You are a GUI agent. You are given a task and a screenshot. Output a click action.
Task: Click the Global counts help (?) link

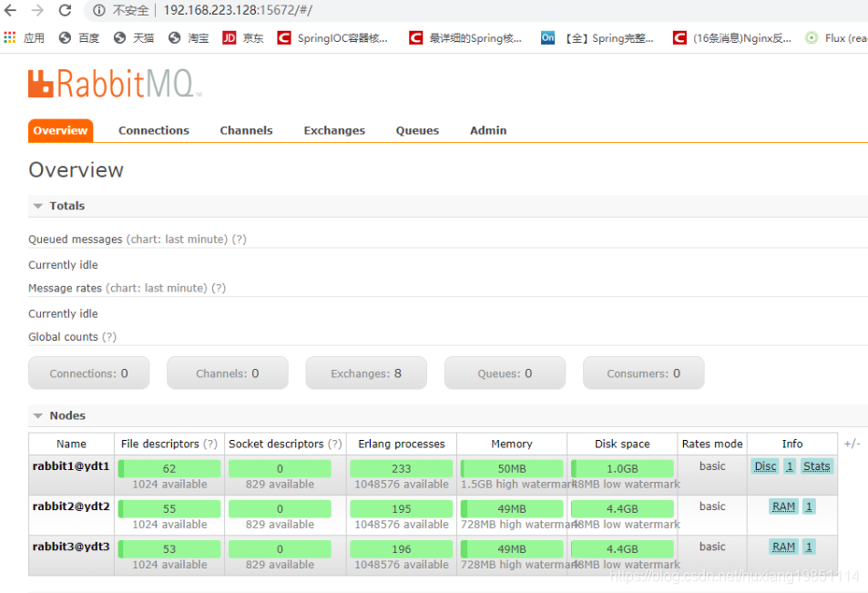click(109, 337)
